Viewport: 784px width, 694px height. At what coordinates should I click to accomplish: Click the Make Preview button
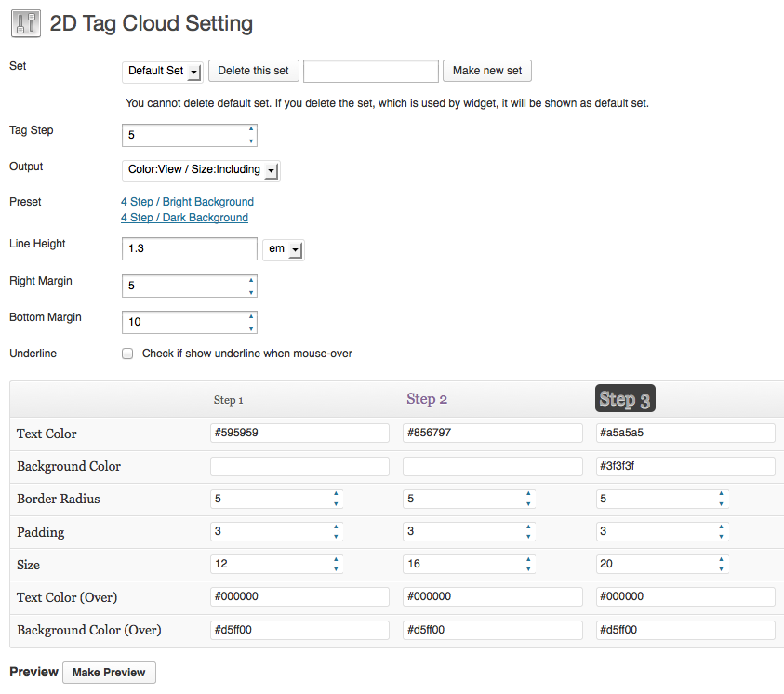tap(109, 673)
